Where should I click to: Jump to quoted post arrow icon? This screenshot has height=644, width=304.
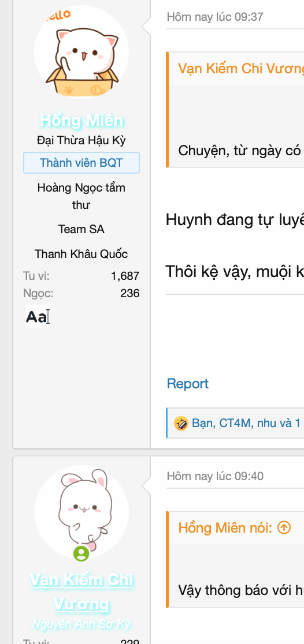284,528
